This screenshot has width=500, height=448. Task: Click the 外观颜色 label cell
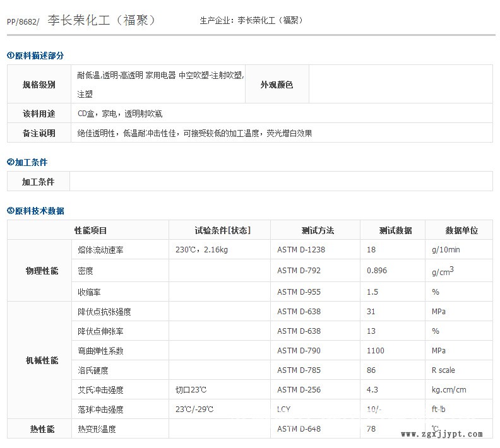click(x=277, y=85)
